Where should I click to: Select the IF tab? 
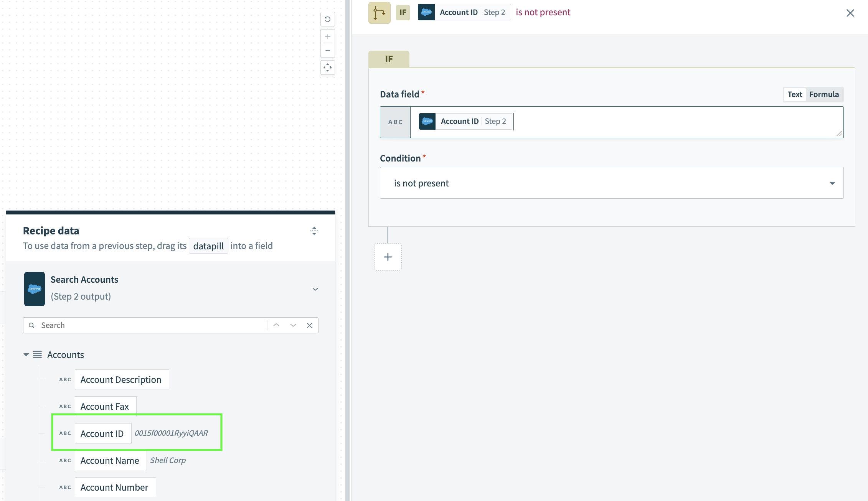click(389, 59)
